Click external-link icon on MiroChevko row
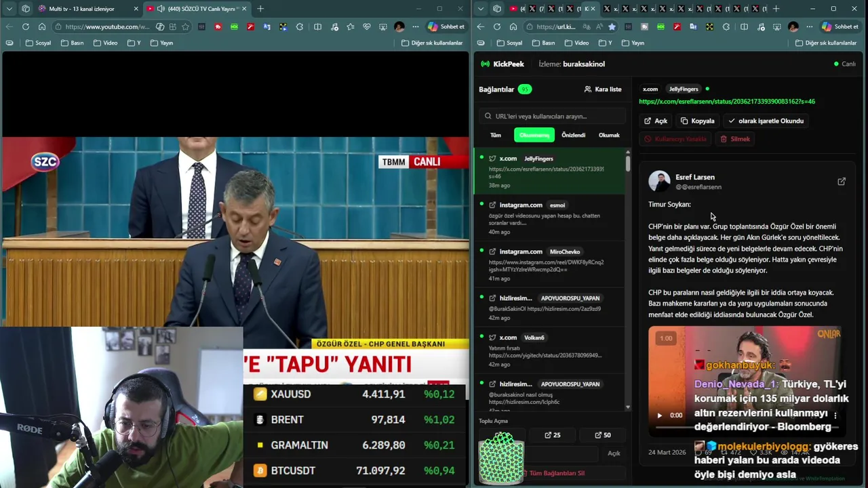The width and height of the screenshot is (868, 488). [492, 251]
